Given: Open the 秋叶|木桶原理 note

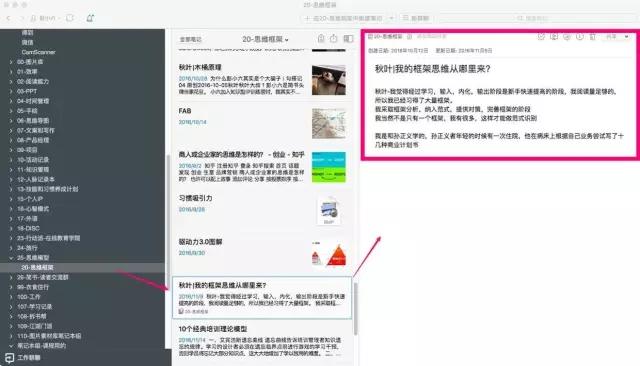Looking at the screenshot, I should tap(262, 80).
